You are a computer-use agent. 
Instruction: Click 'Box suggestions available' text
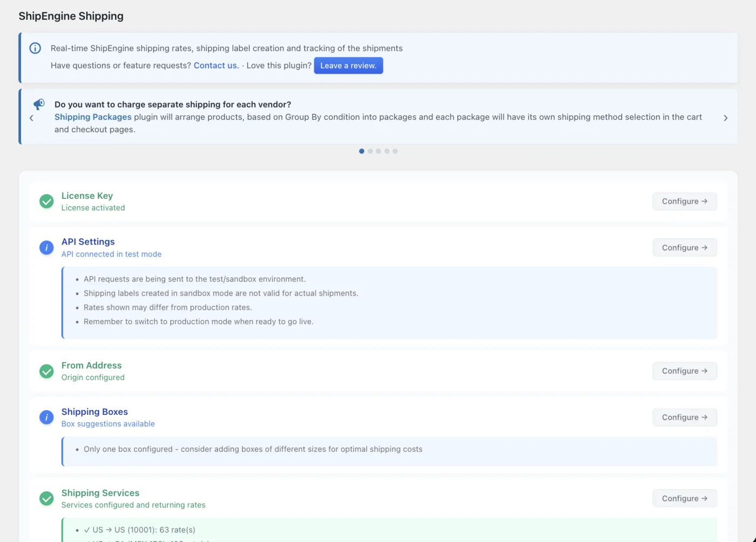[108, 424]
